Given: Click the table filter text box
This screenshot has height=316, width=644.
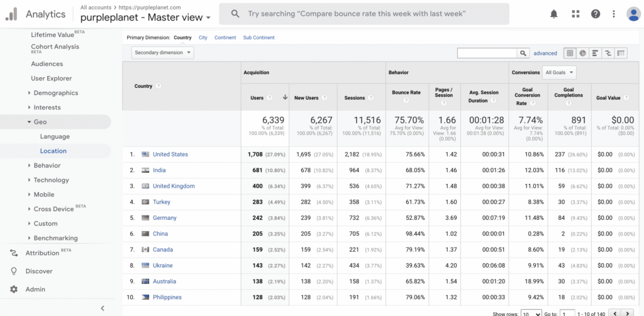Looking at the screenshot, I should click(x=487, y=53).
